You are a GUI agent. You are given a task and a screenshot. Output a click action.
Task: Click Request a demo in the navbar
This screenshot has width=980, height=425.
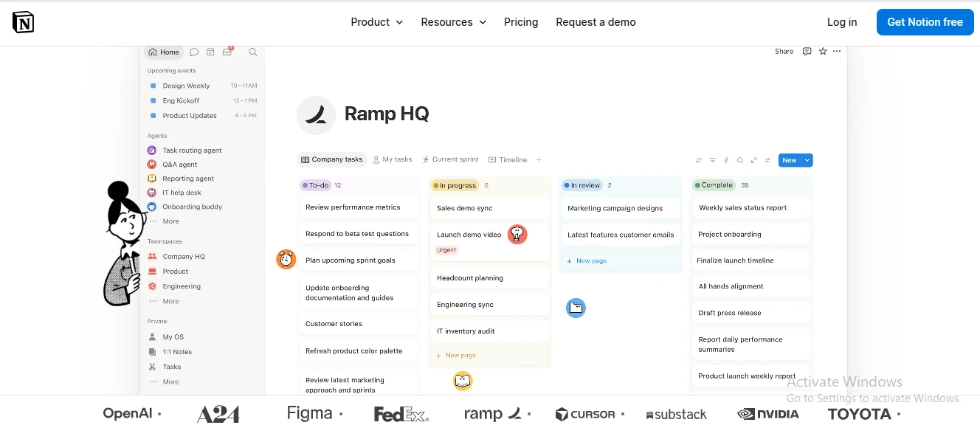pos(596,22)
